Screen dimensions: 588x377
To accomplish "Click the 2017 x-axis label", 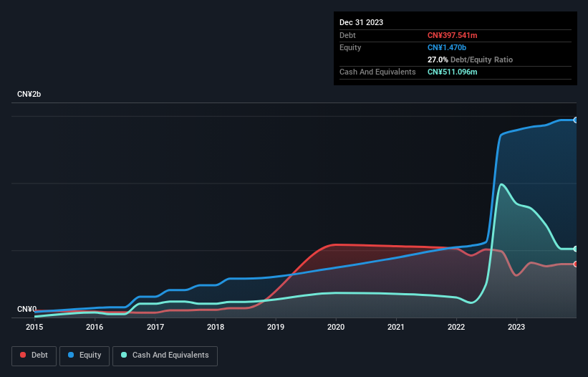I will click(x=155, y=327).
